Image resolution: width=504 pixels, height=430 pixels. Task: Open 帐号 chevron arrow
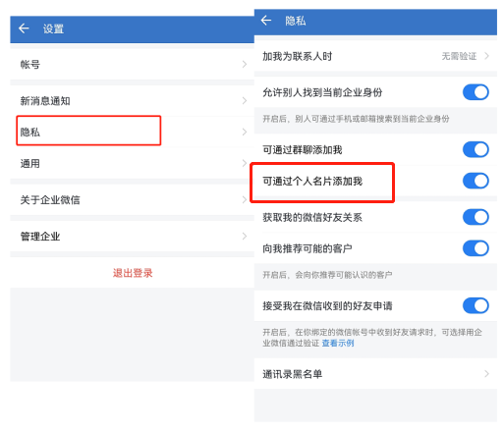tap(245, 64)
